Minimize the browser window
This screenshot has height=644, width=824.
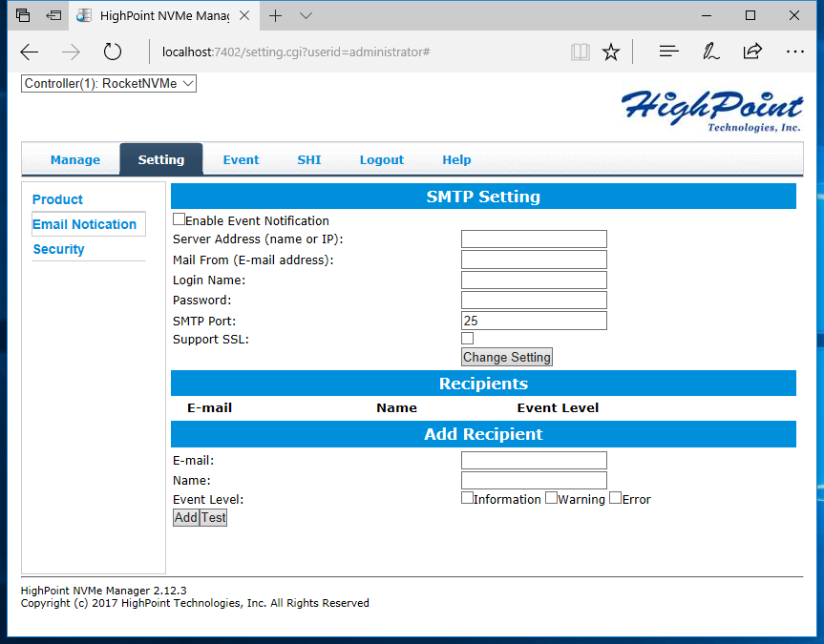tap(707, 16)
